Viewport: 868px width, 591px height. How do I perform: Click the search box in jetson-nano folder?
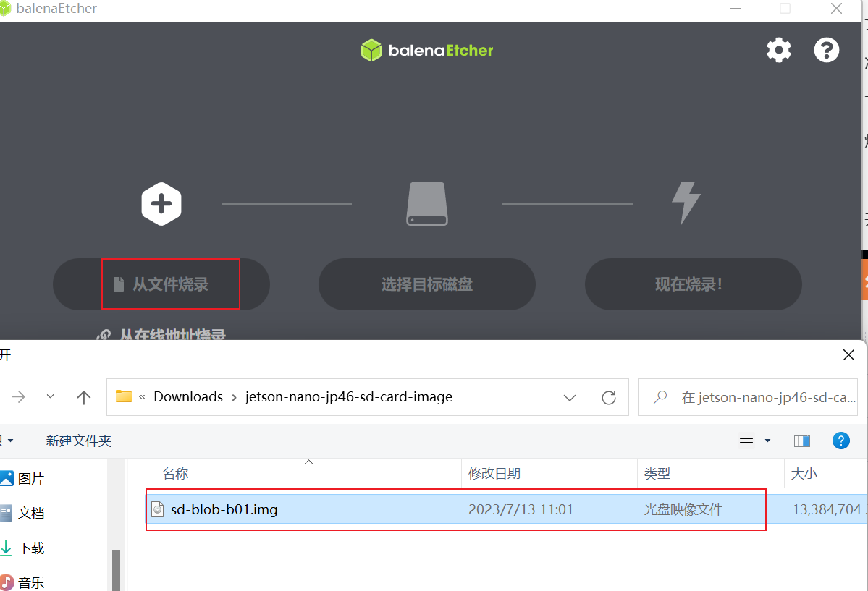tap(748, 397)
